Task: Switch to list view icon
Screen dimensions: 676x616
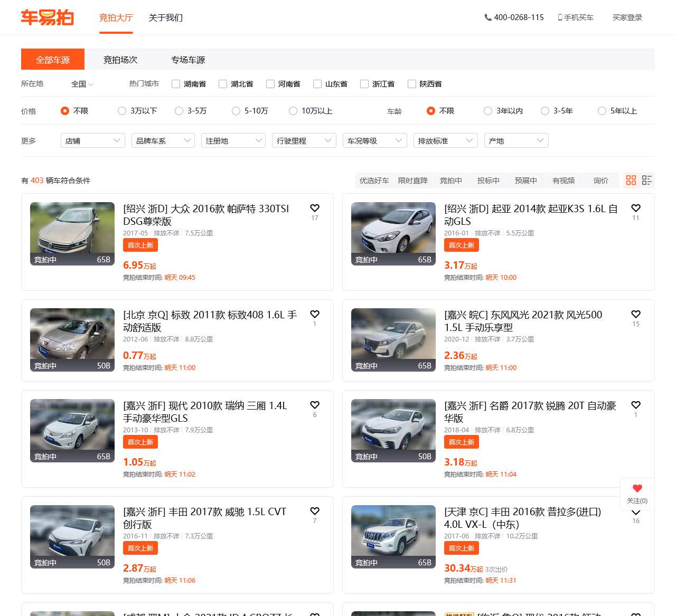Action: tap(647, 180)
